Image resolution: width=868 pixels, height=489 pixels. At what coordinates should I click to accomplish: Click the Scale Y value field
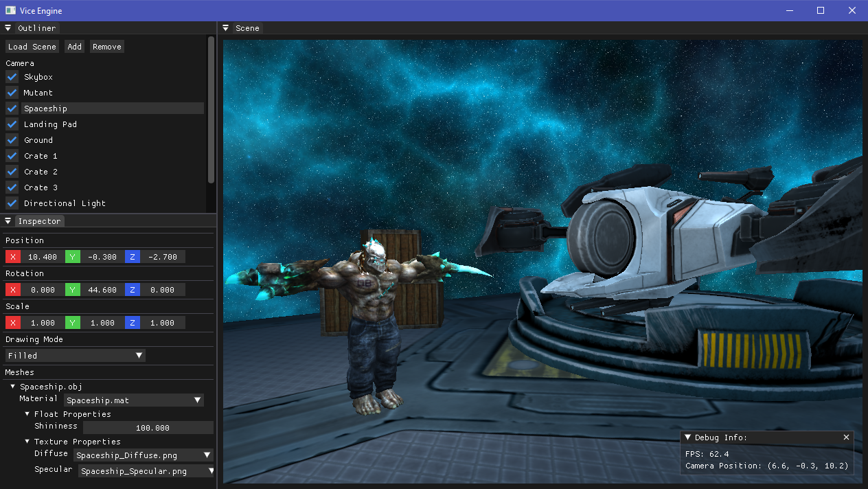coord(102,323)
